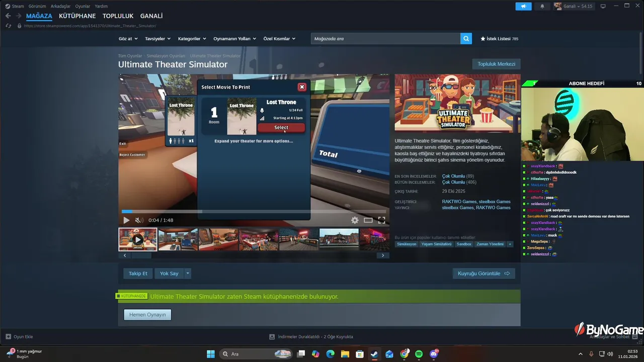This screenshot has width=644, height=362.
Task: Open the notifications bell
Action: [542, 6]
